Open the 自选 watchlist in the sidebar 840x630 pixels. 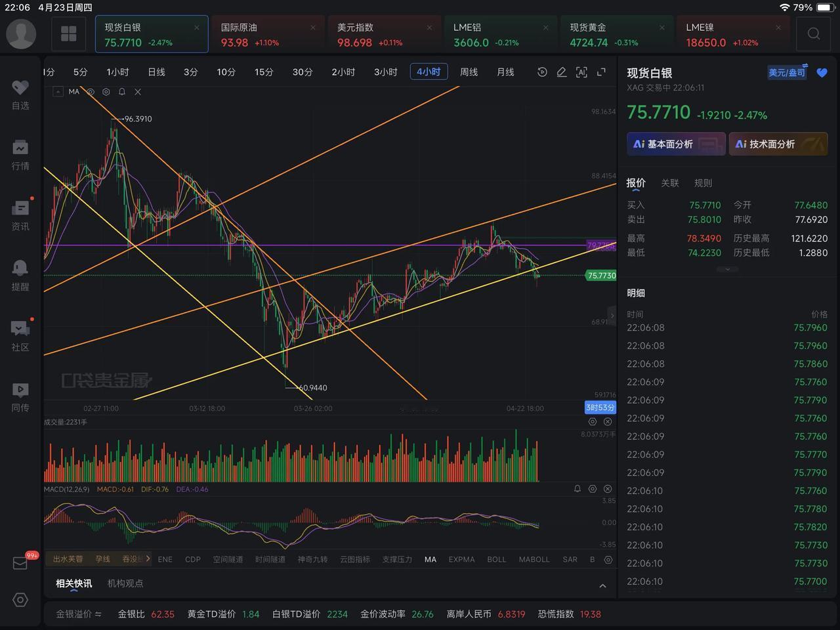pyautogui.click(x=20, y=94)
